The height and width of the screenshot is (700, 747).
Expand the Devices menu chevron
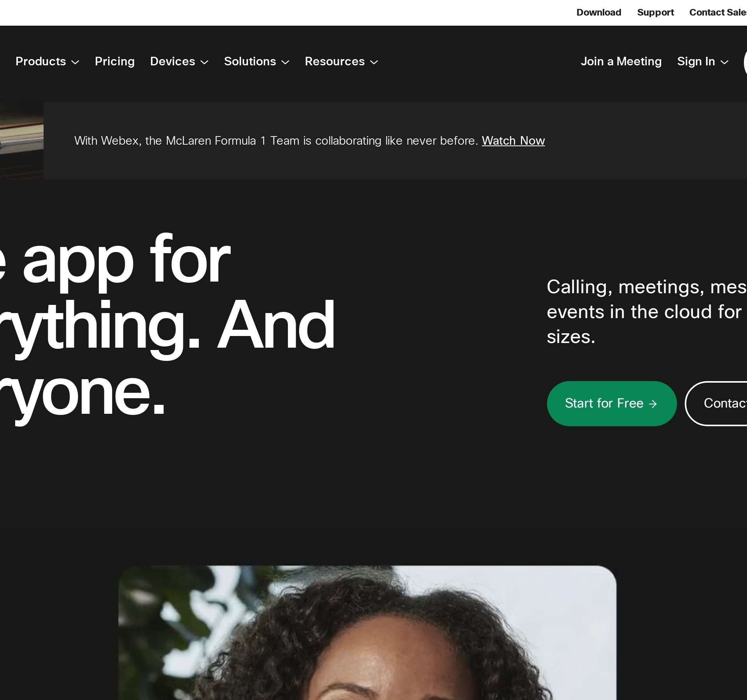click(x=204, y=62)
